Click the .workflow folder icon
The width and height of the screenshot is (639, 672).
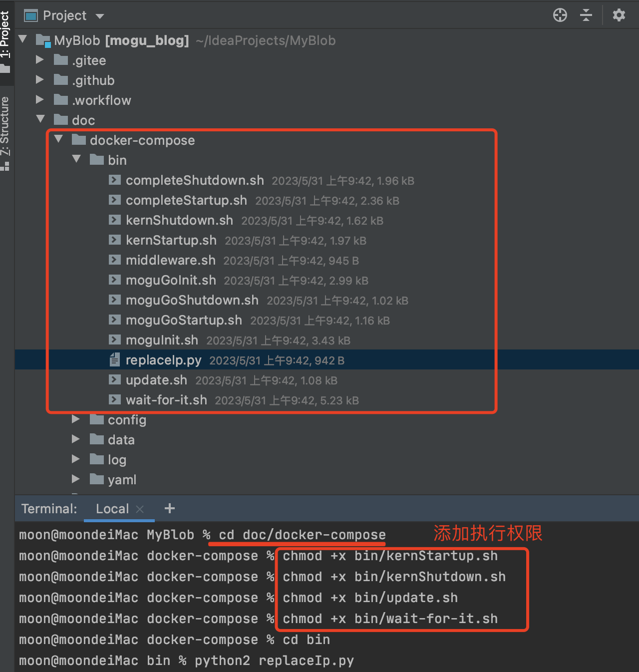[61, 100]
